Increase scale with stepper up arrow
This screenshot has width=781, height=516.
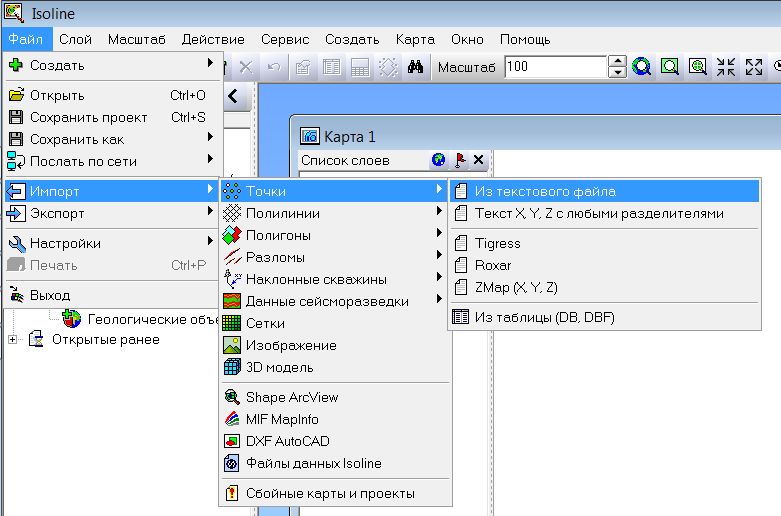pos(618,61)
